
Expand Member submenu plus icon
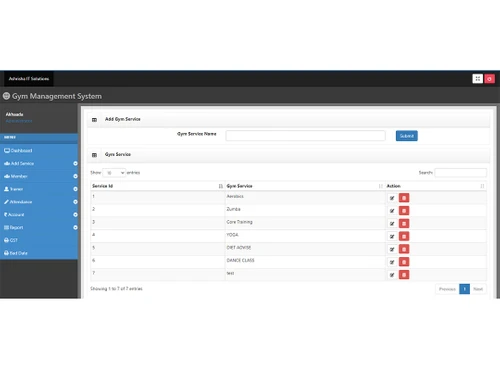click(x=75, y=176)
